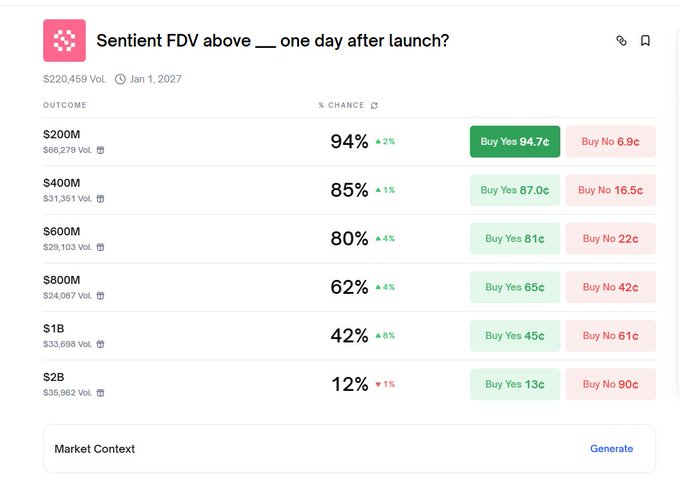Select Buy Yes 65¢ for $800M
The width and height of the screenshot is (680, 488).
[x=514, y=287]
